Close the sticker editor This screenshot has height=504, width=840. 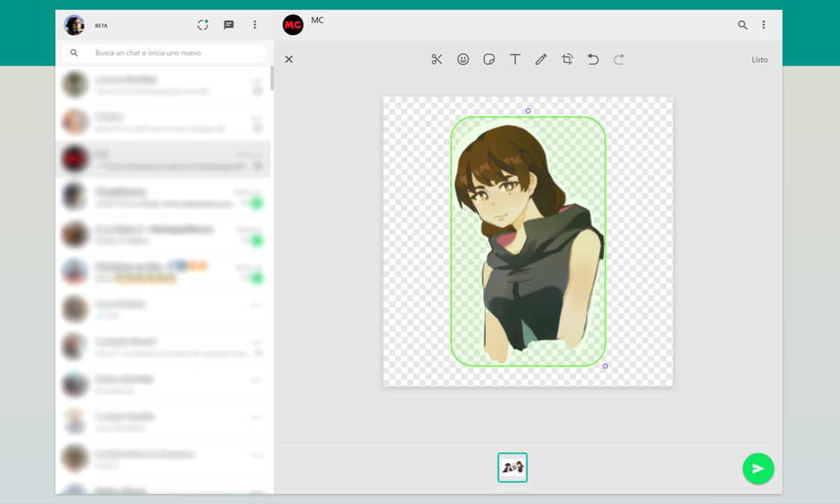pos(288,59)
